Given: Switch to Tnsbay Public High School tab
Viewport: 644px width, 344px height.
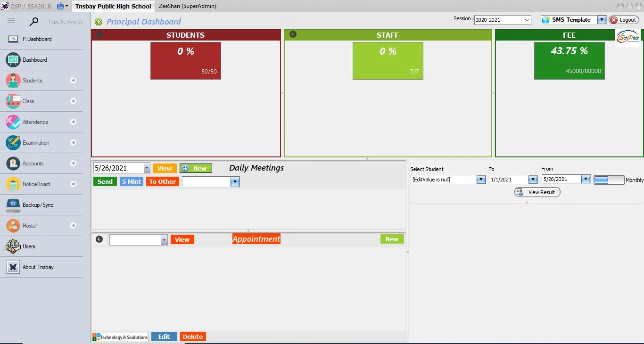Looking at the screenshot, I should tap(113, 6).
